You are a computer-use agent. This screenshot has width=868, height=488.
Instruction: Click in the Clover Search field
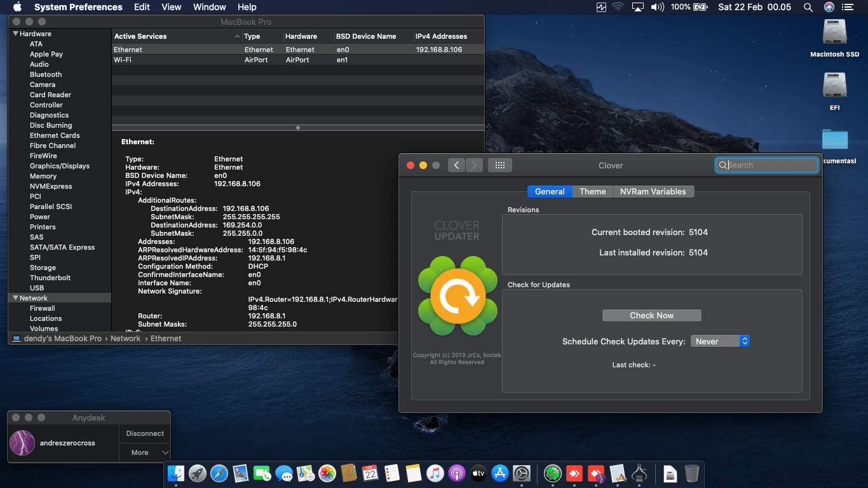[766, 165]
